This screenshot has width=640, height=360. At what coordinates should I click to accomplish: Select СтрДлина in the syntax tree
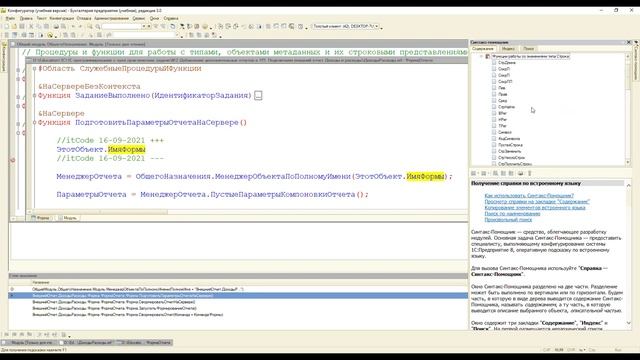[x=507, y=63]
